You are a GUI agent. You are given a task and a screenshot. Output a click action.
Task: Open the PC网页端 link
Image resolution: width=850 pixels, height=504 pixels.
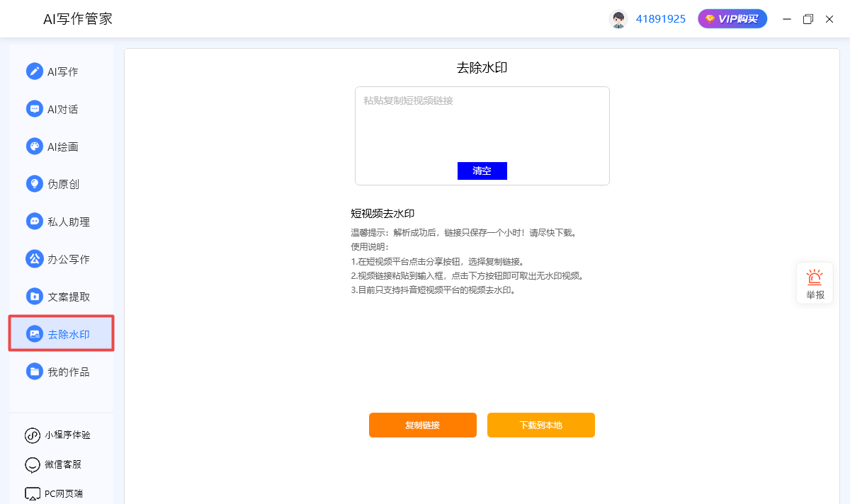[x=53, y=493]
